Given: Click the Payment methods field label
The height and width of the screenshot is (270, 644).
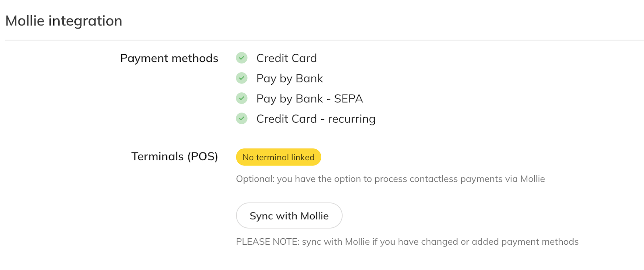Looking at the screenshot, I should point(169,58).
